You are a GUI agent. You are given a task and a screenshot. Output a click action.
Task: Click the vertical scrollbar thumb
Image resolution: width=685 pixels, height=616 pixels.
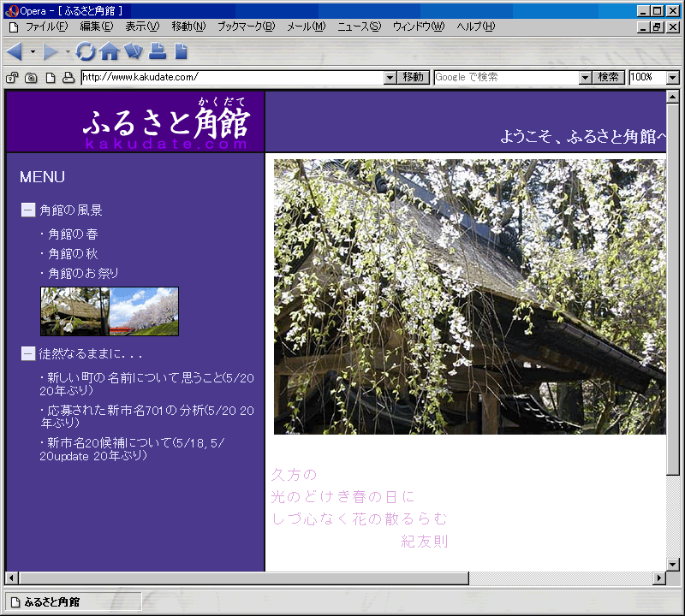coord(673,289)
